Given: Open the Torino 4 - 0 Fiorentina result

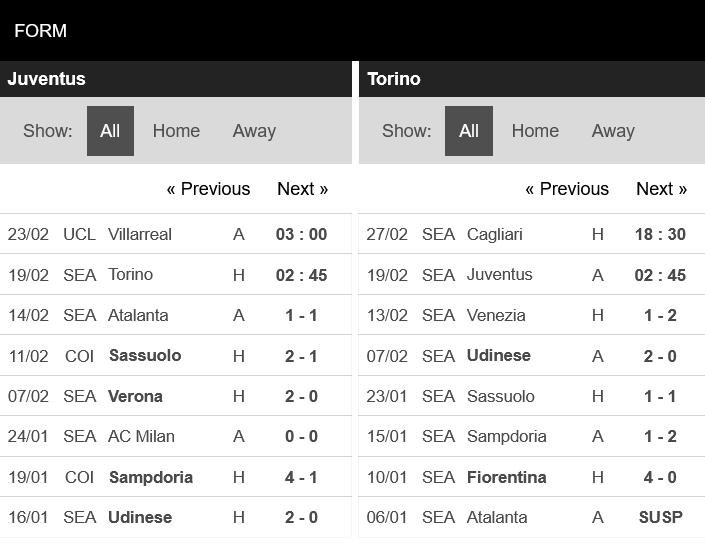Looking at the screenshot, I should coord(531,477).
